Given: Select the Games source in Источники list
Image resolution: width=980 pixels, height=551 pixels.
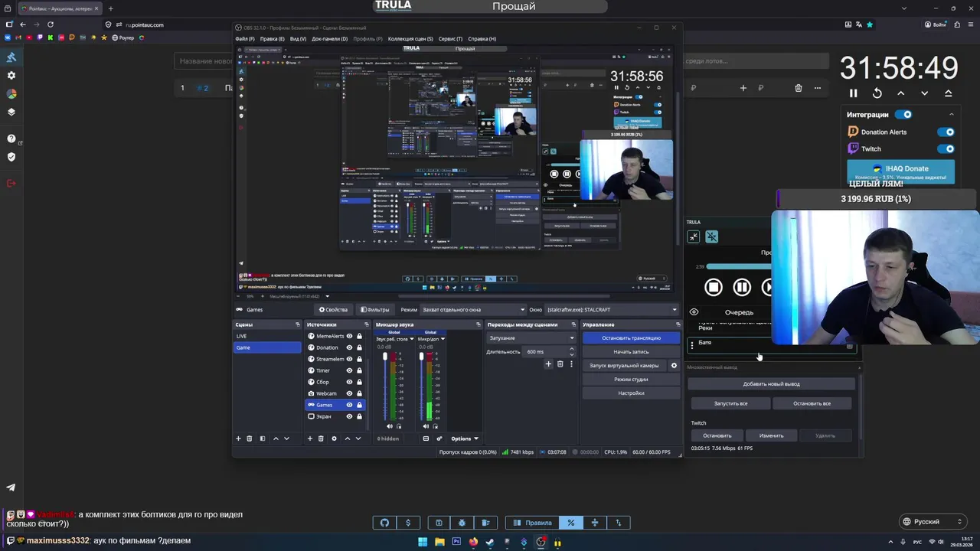Looking at the screenshot, I should (335, 405).
